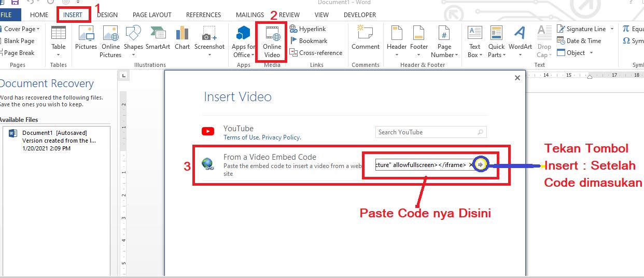Open the Page Number menu

pyautogui.click(x=444, y=41)
